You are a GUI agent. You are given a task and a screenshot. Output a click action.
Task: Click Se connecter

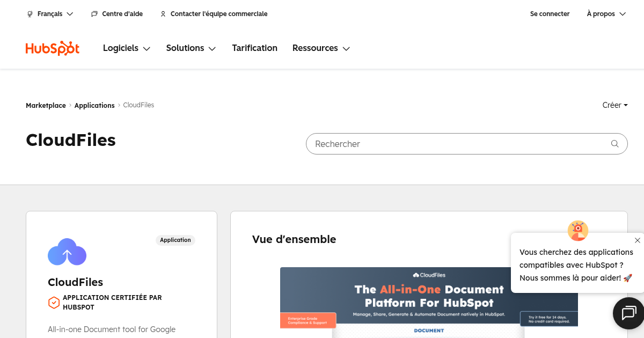click(550, 14)
